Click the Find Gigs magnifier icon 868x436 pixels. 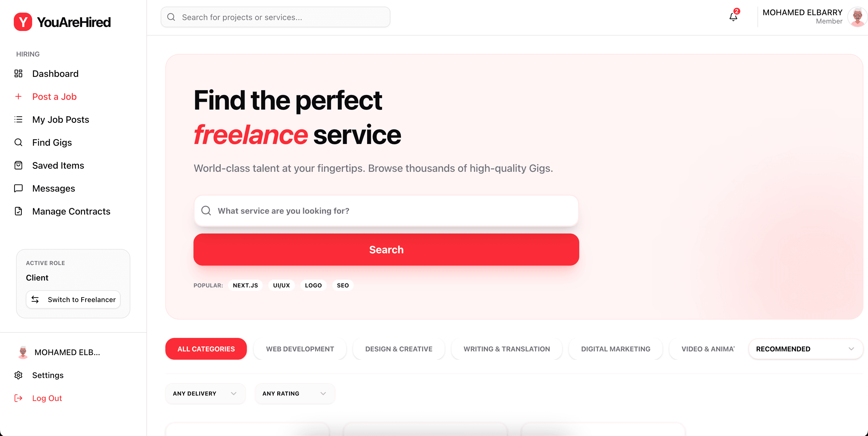point(19,142)
